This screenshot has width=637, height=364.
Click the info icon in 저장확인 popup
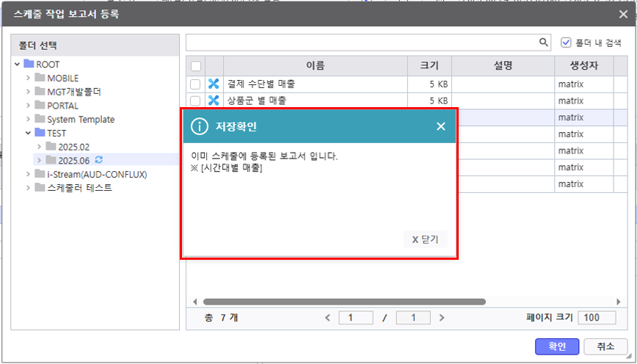click(x=200, y=126)
